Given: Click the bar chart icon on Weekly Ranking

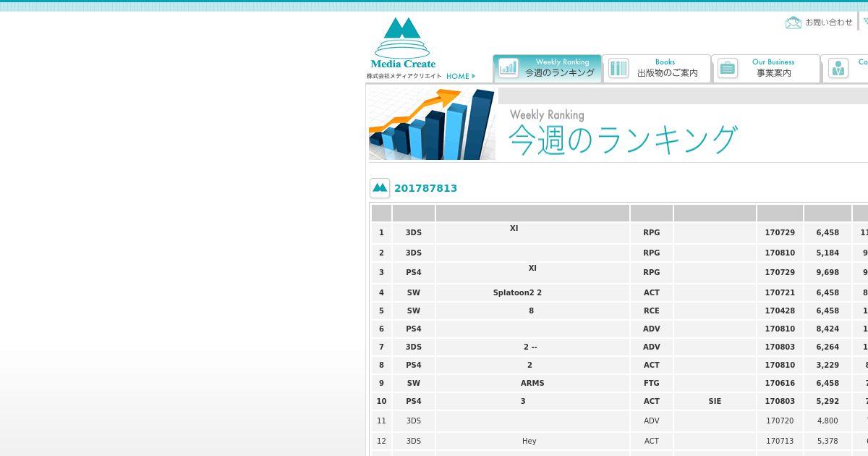Looking at the screenshot, I should (509, 68).
